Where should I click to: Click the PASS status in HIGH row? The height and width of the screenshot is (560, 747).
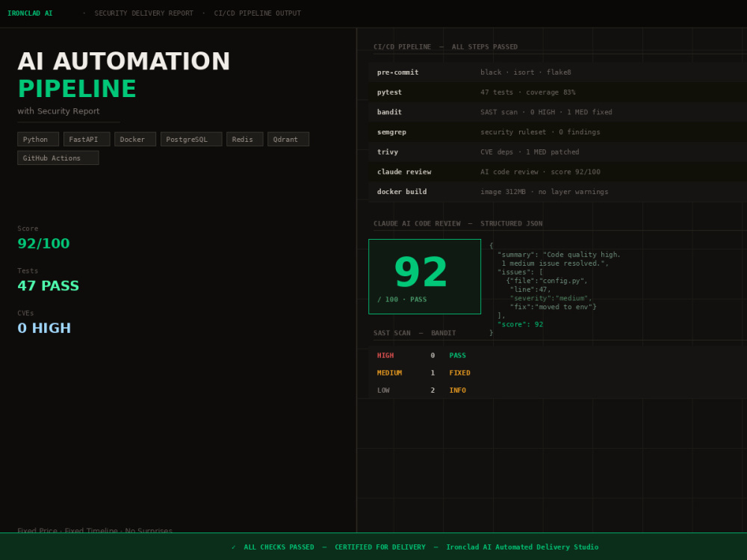[x=457, y=355]
